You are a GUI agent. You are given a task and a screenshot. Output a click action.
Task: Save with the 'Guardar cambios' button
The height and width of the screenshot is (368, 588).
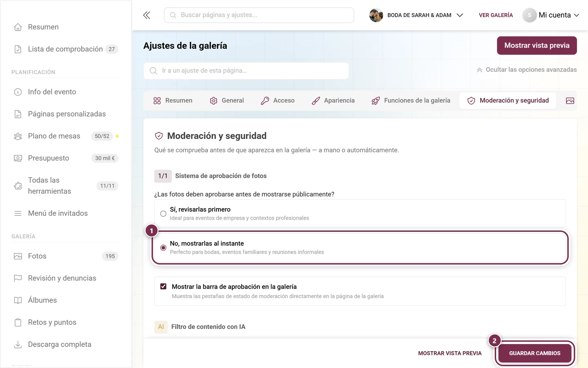tap(535, 353)
